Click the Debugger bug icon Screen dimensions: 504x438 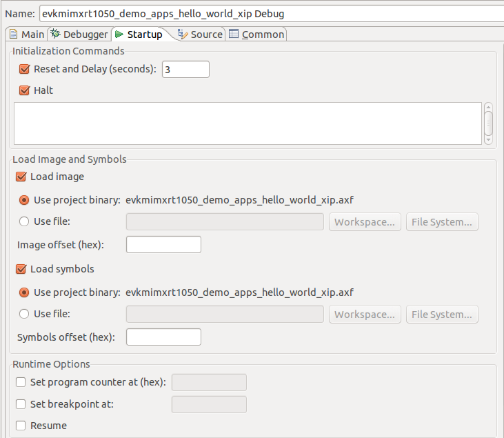point(56,33)
